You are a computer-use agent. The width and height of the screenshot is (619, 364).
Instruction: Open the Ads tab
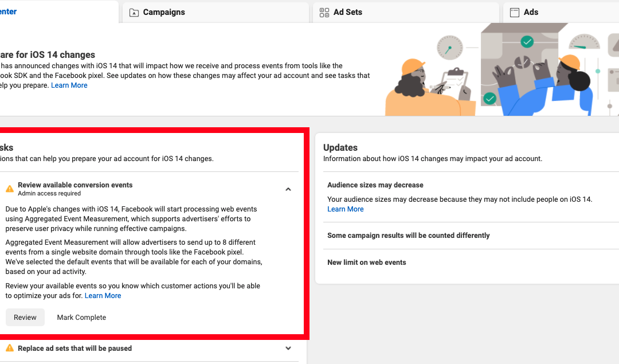(561, 12)
